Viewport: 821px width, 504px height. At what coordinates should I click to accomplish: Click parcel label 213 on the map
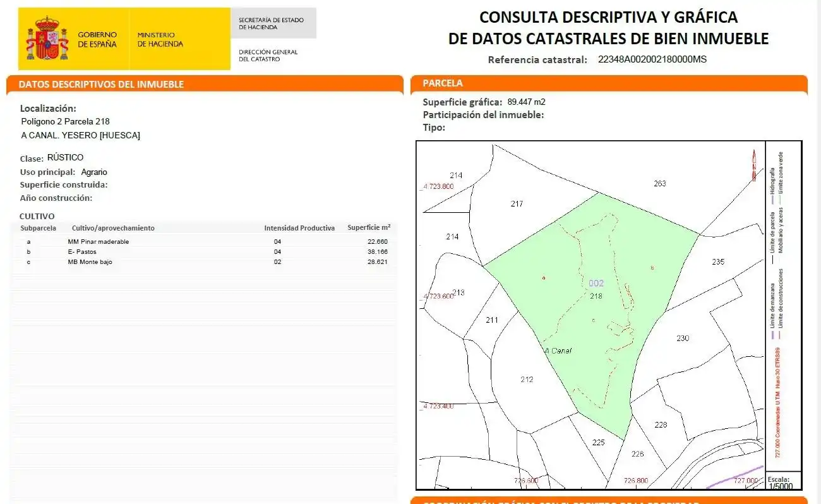click(458, 292)
